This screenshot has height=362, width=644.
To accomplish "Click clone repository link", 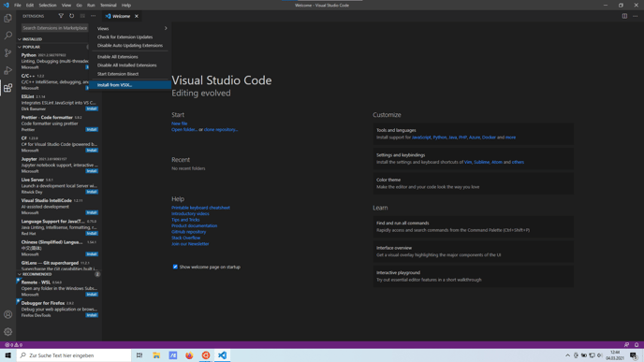I will [x=221, y=129].
